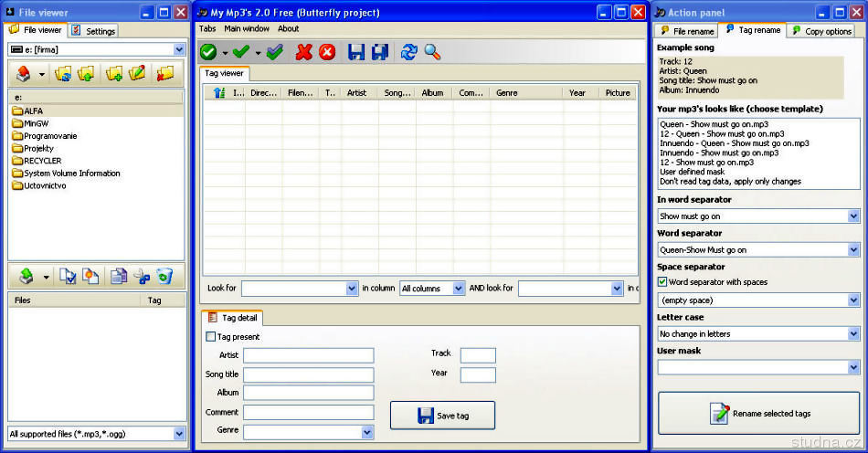
Task: Click the recycle bin delete icon
Action: coord(164,276)
